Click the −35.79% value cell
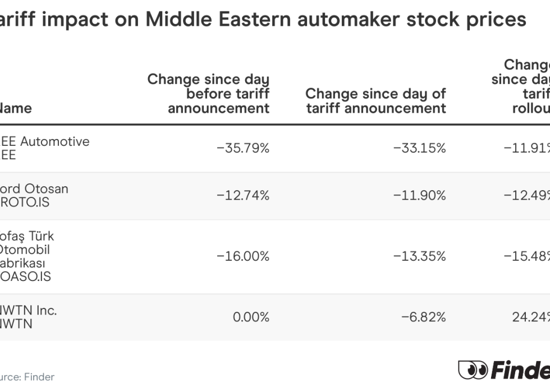 click(243, 148)
